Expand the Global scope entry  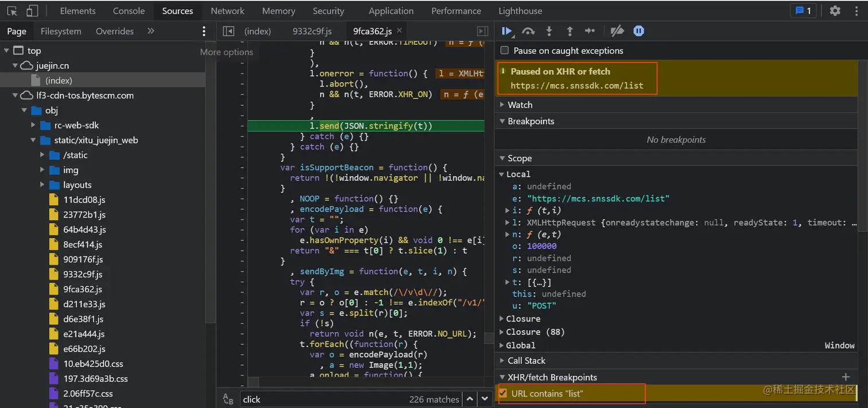point(501,345)
